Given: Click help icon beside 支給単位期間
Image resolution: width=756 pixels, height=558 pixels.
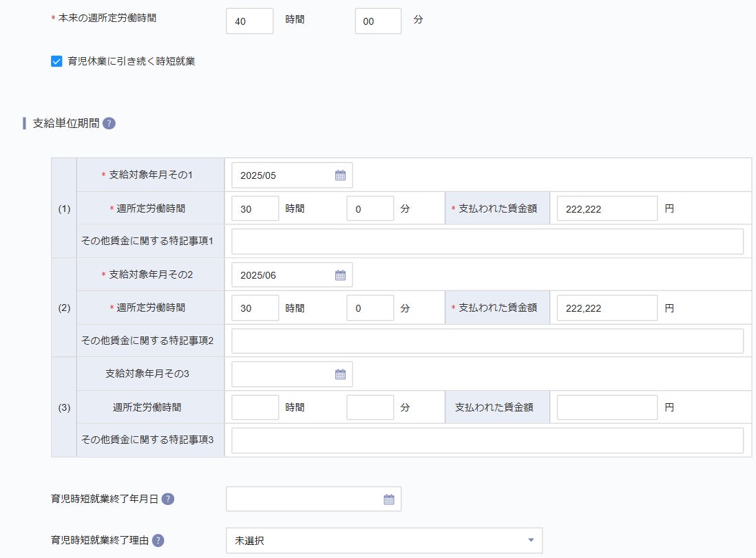Looking at the screenshot, I should [109, 123].
